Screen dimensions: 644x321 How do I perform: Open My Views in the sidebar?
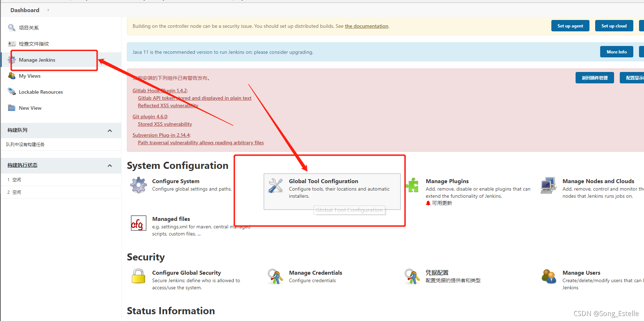[30, 76]
